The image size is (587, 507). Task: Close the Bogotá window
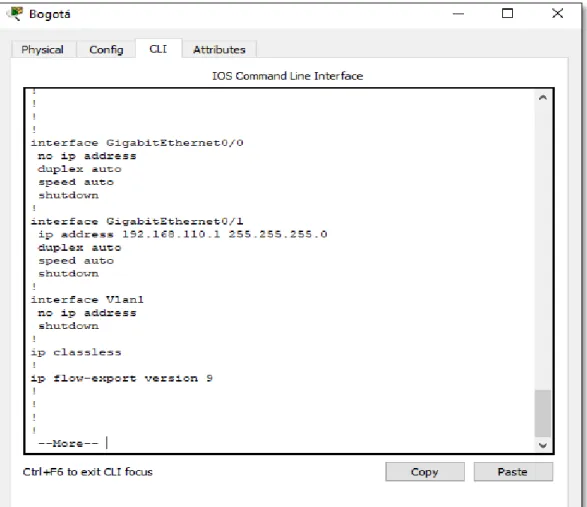[557, 14]
